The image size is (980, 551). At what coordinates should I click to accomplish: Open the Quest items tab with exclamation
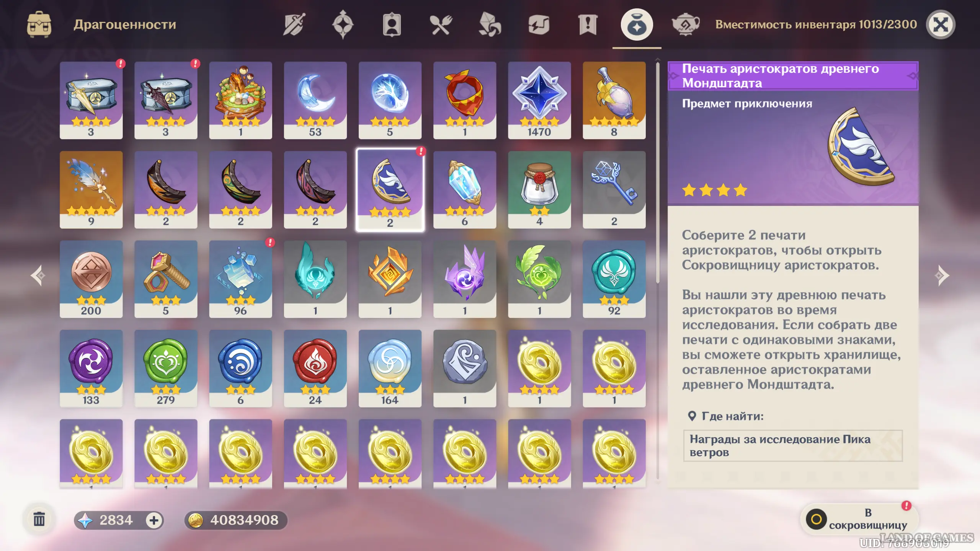[x=588, y=24]
